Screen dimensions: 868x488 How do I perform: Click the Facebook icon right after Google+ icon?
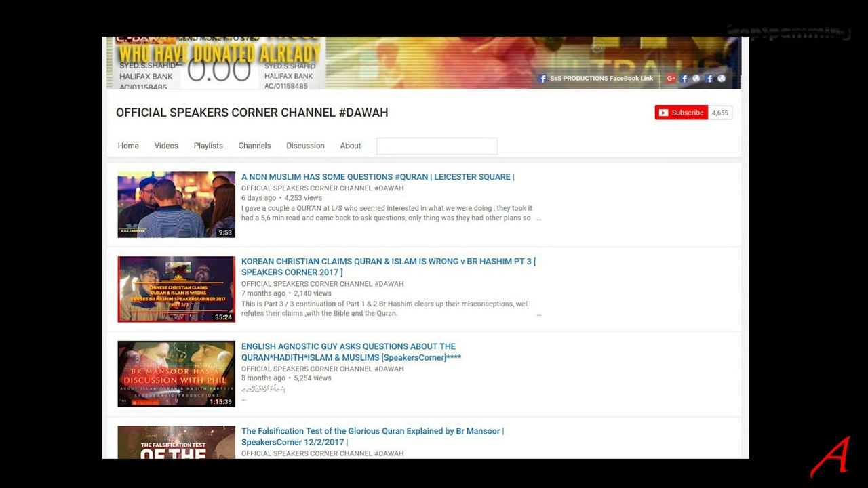click(x=684, y=79)
